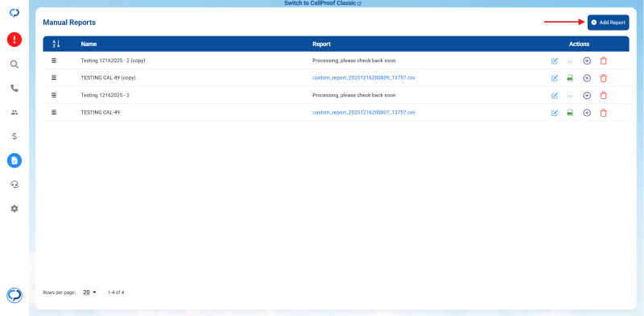Click faded file icon for Testing 12162025 - 2

pyautogui.click(x=570, y=95)
